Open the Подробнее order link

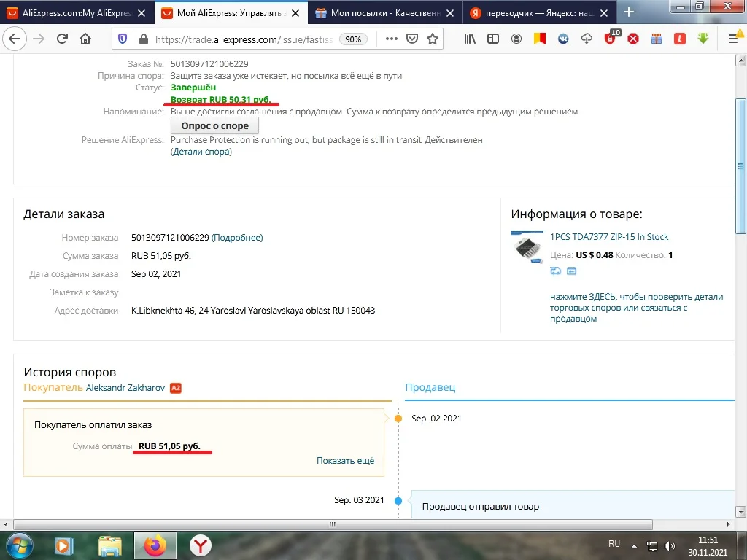coord(237,238)
